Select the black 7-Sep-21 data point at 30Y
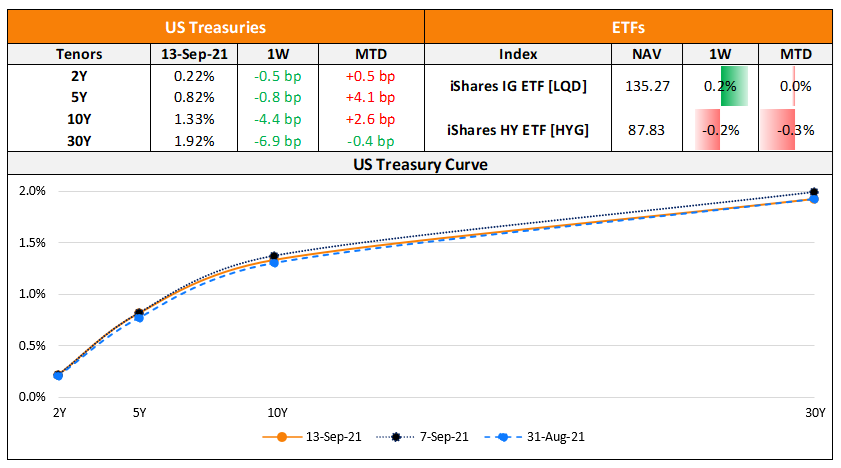The image size is (841, 468). [814, 192]
